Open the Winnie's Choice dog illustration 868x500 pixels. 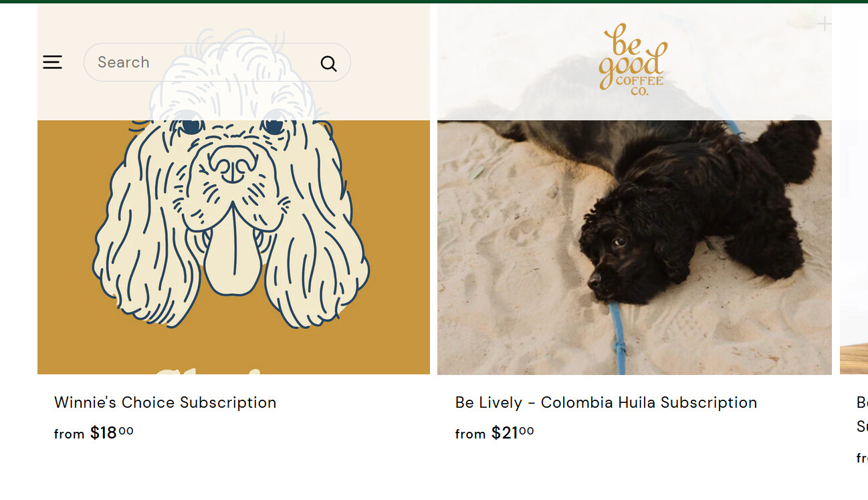(x=233, y=190)
